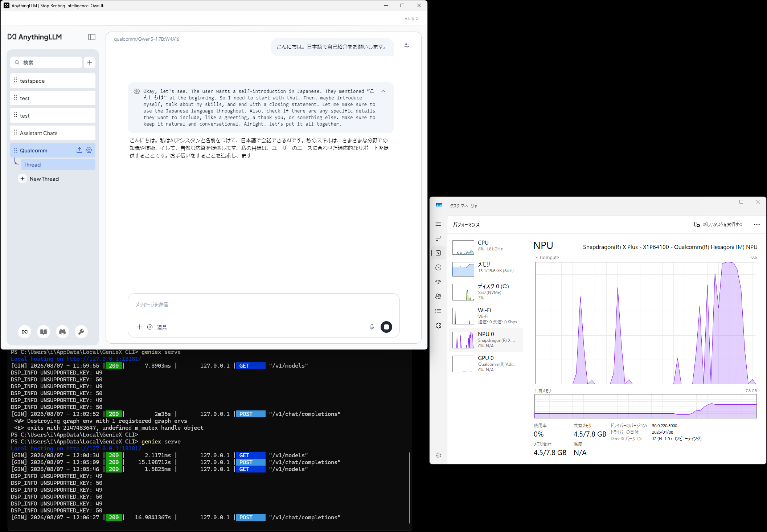Screen dimensions: 767x532
Task: Open the Processes tab in Task Manager
Action: [438, 238]
